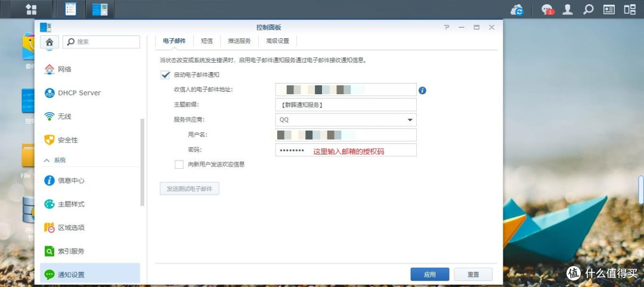Open the desktop search magnifier icon

588,10
